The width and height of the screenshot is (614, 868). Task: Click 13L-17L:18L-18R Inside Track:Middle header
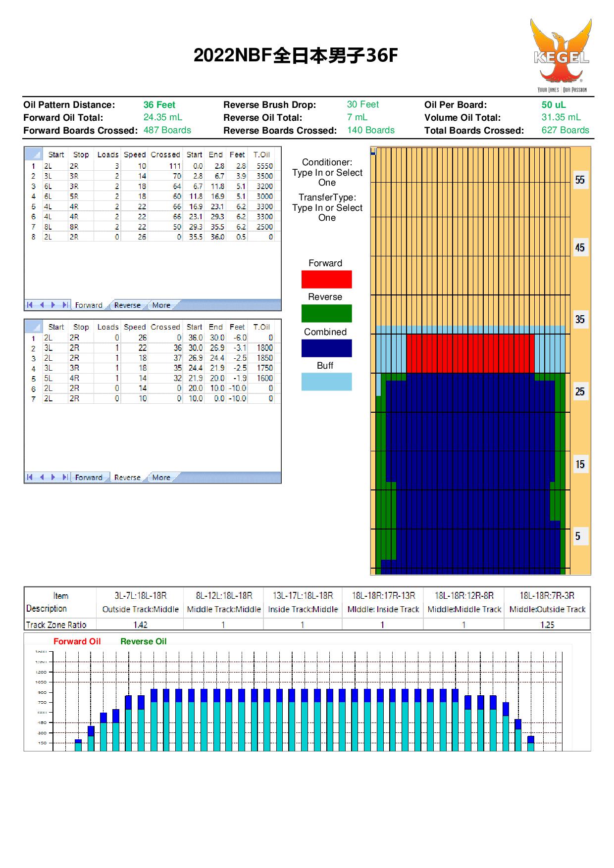[303, 602]
